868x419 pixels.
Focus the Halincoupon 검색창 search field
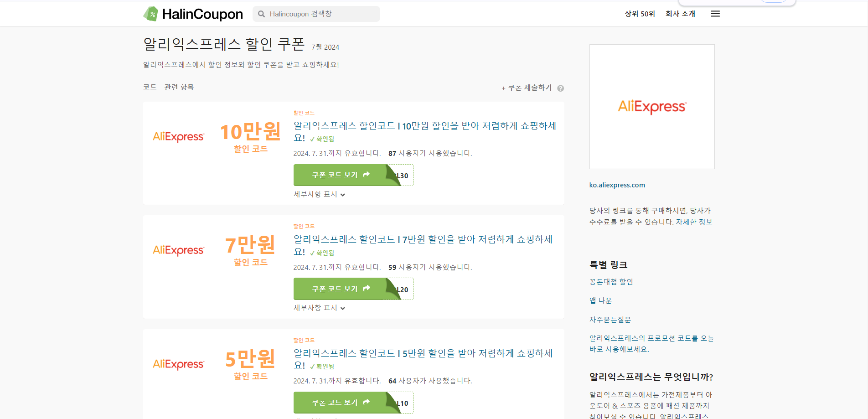click(316, 14)
